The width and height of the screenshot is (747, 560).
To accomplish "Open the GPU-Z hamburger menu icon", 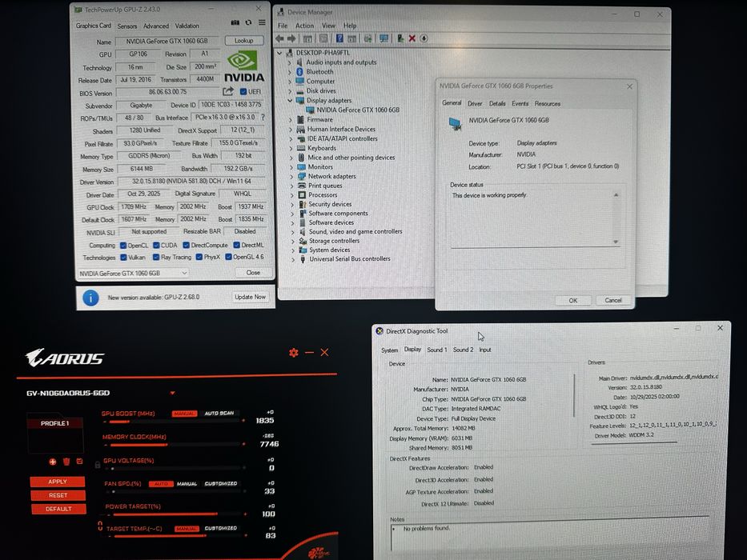I will pos(262,22).
